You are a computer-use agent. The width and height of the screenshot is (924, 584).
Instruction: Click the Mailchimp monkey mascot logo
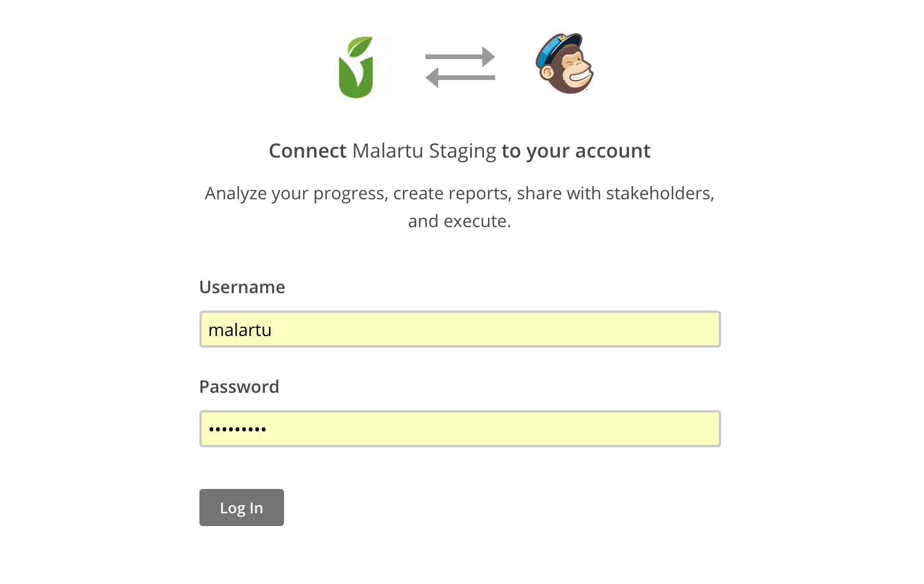[x=565, y=64]
